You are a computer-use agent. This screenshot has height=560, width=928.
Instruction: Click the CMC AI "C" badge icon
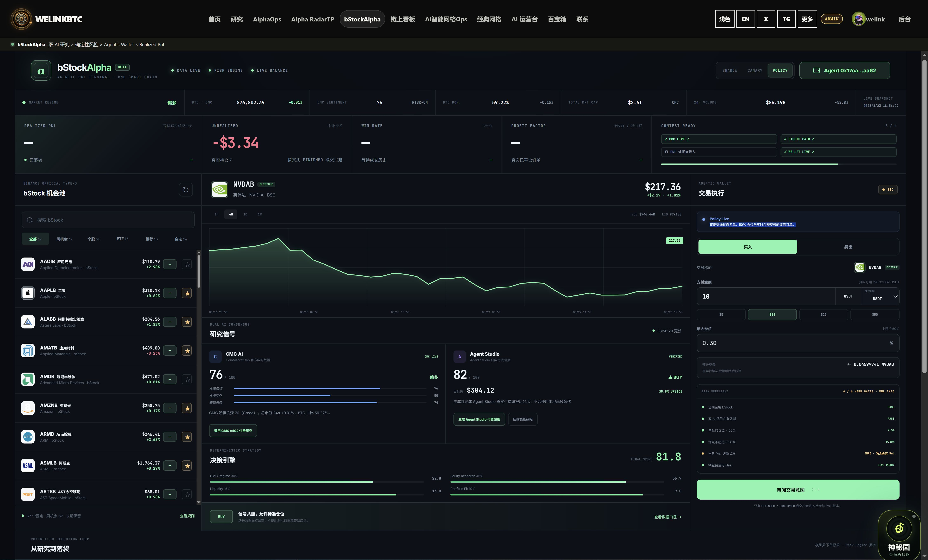[x=216, y=357]
